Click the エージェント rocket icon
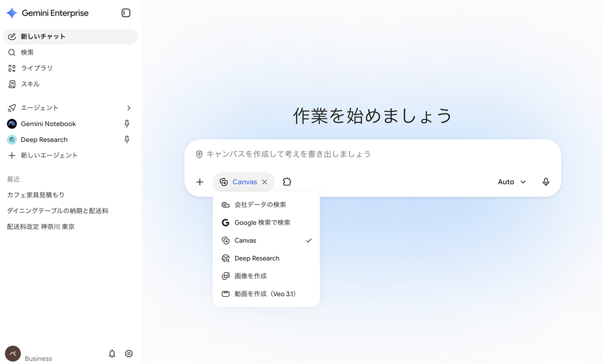Image resolution: width=603 pixels, height=364 pixels. click(x=12, y=108)
